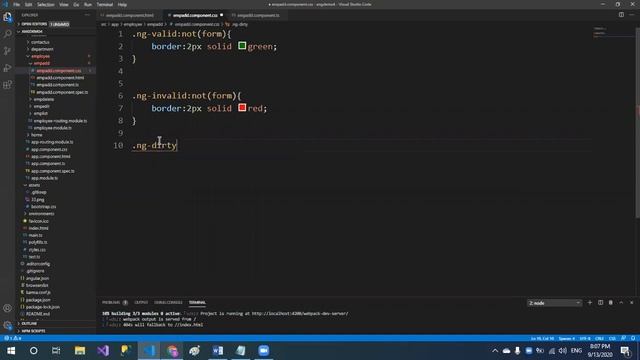Open Task View on the taskbar
Viewport: 640px width, 360px height.
[56, 351]
